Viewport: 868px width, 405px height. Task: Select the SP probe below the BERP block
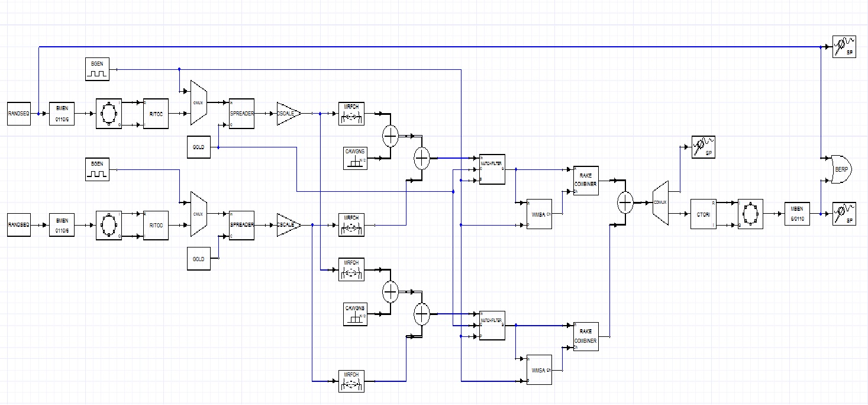[844, 213]
